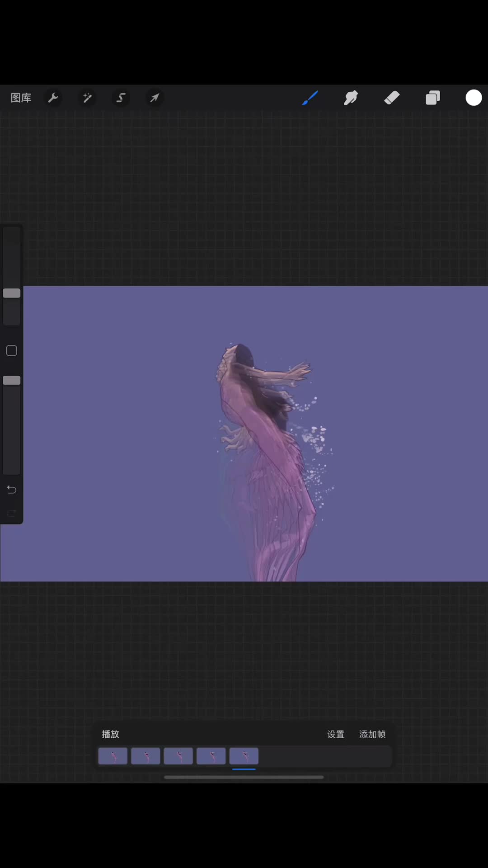This screenshot has width=488, height=868.
Task: Open the Layers panel
Action: [x=433, y=98]
